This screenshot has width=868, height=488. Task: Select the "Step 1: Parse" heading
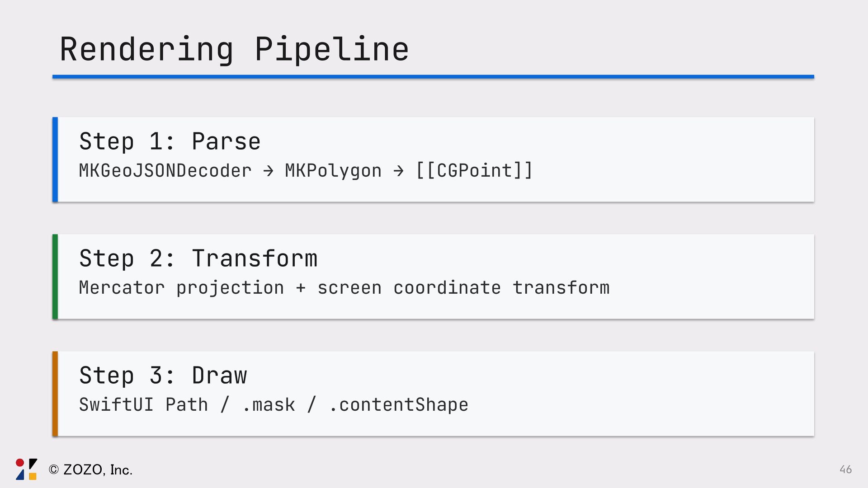pos(170,141)
